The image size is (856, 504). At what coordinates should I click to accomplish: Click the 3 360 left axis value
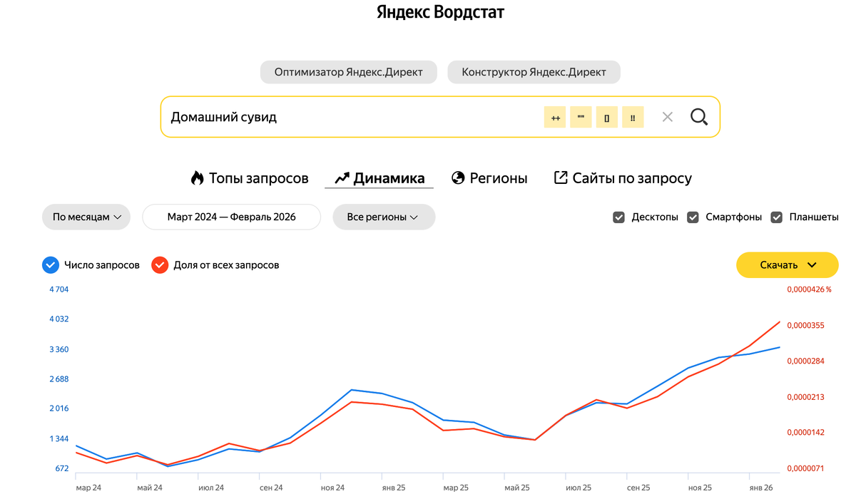coord(58,349)
